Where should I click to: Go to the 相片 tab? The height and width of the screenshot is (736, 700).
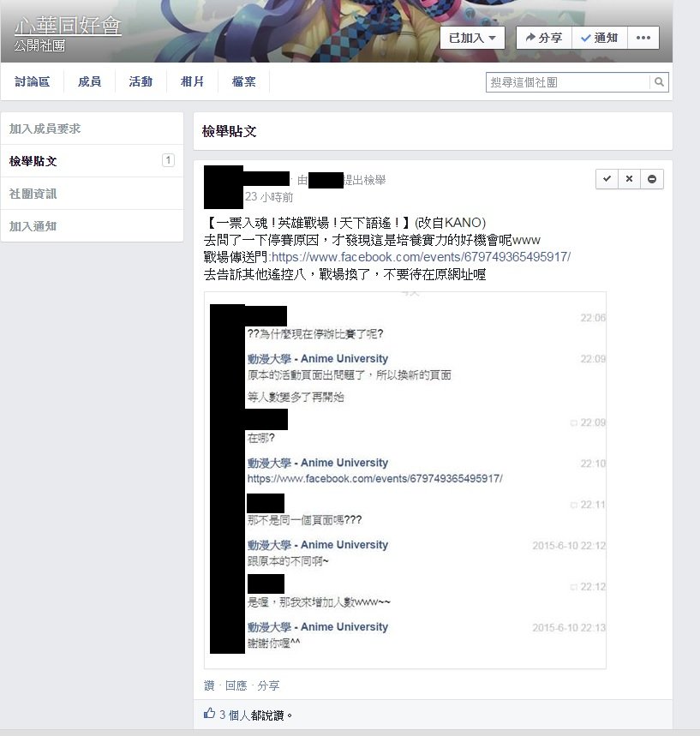[x=192, y=81]
